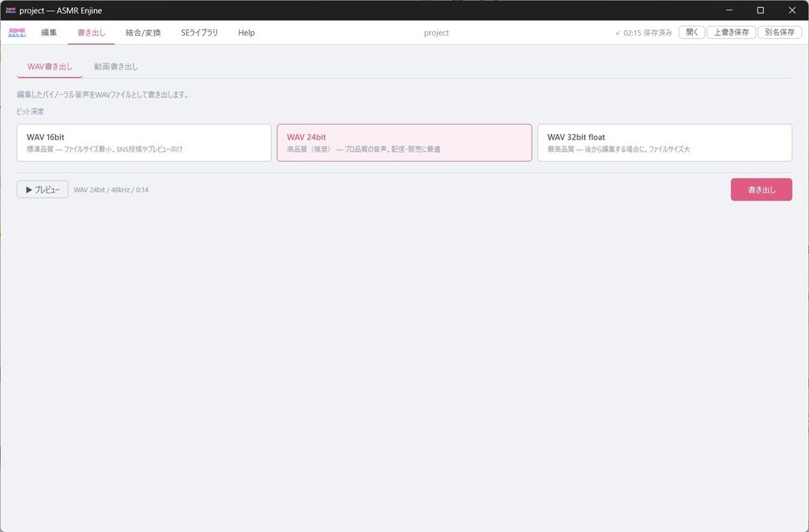Choose the WAV 16bit option card
This screenshot has width=809, height=532.
point(144,143)
